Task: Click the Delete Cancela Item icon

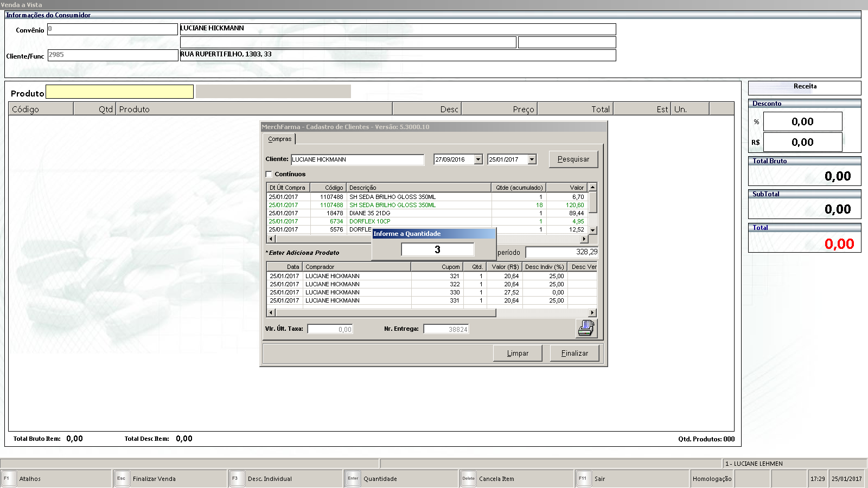Action: [468, 479]
